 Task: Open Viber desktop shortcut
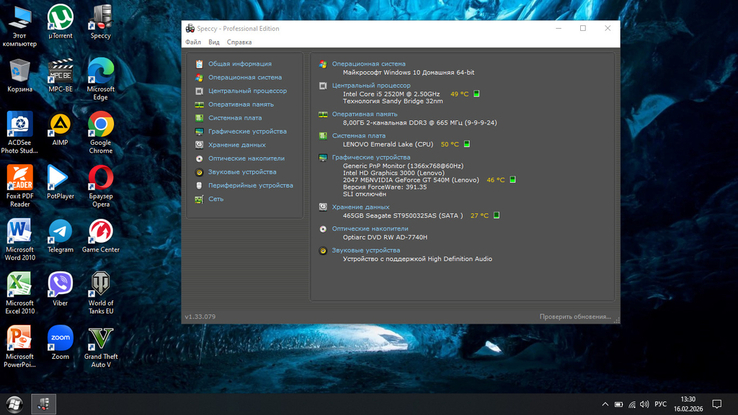(60, 289)
